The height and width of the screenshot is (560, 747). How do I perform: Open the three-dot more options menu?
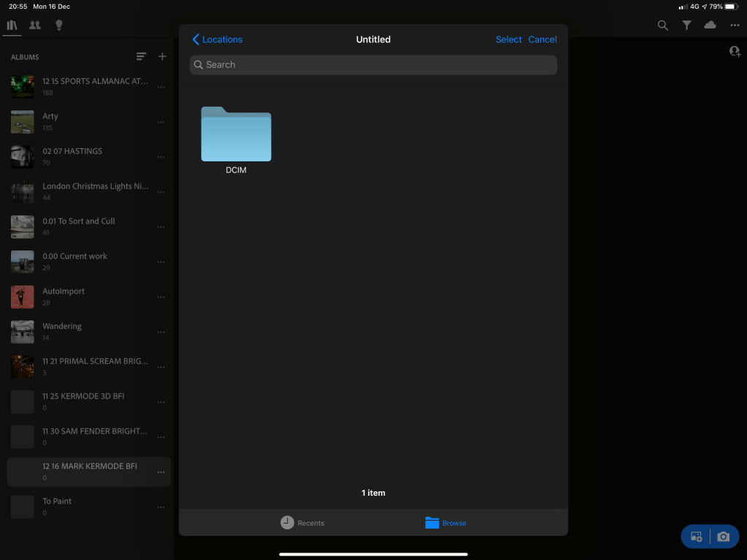tap(735, 26)
